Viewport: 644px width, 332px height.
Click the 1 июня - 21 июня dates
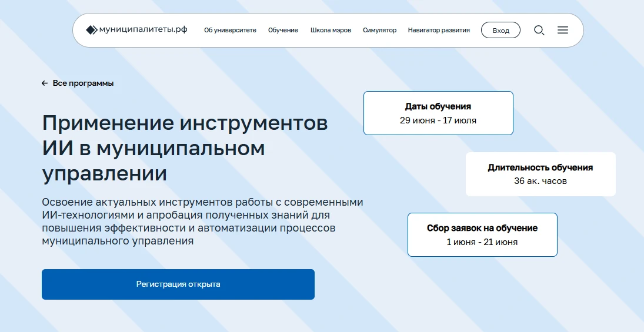click(482, 242)
